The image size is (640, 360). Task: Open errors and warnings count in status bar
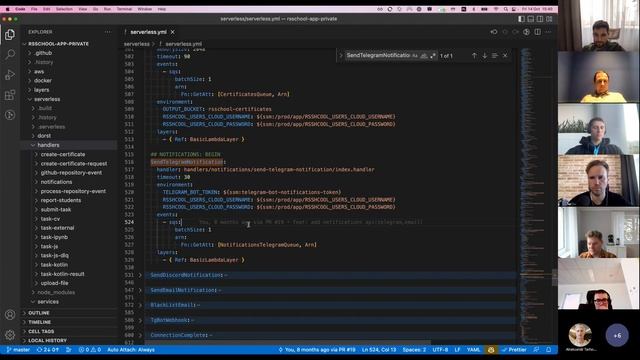[x=90, y=350]
